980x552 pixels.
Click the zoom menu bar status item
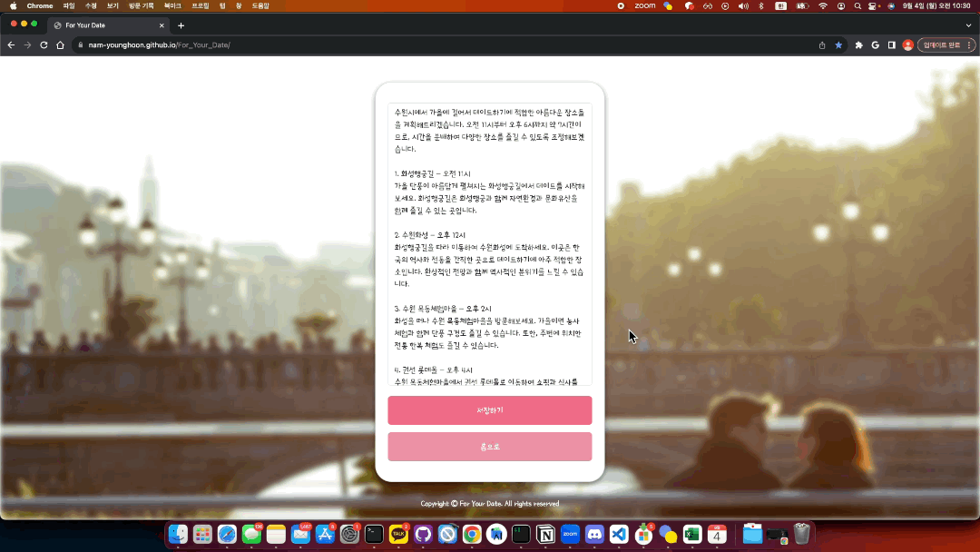tap(645, 5)
